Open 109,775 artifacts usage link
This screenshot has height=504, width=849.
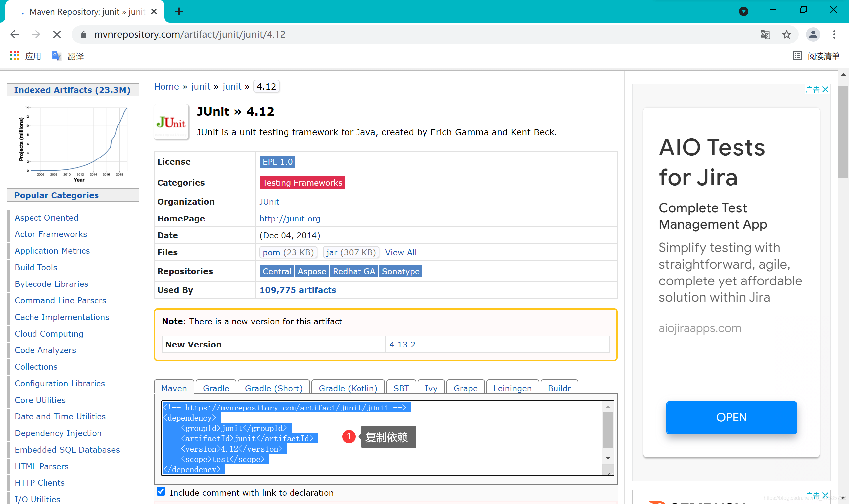pos(298,290)
